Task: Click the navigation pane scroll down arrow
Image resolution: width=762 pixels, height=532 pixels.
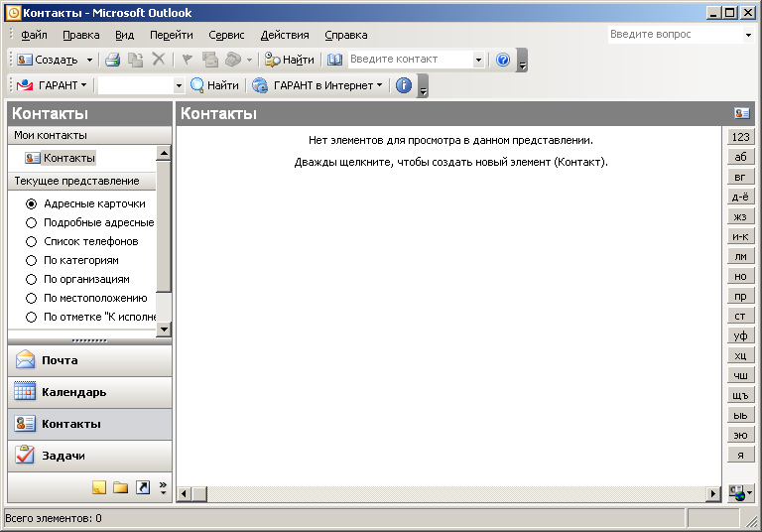Action: pyautogui.click(x=164, y=330)
